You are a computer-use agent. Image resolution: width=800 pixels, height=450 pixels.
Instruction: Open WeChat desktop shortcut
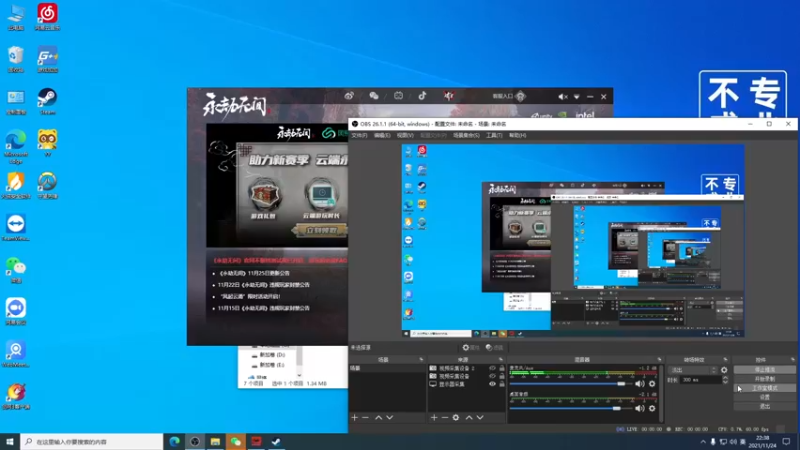click(16, 270)
